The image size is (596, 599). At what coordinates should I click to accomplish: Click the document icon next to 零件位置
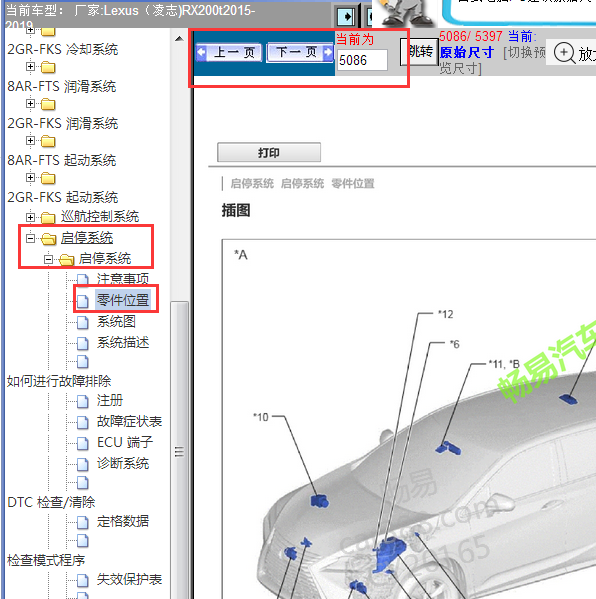(x=83, y=301)
